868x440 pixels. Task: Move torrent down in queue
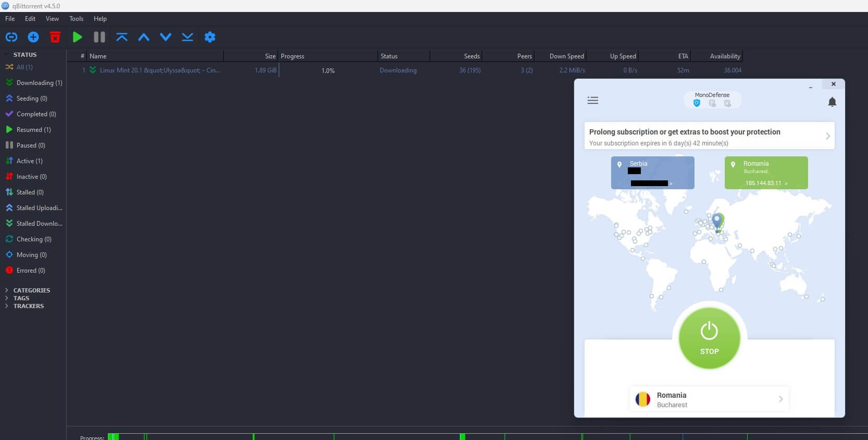[x=166, y=37]
